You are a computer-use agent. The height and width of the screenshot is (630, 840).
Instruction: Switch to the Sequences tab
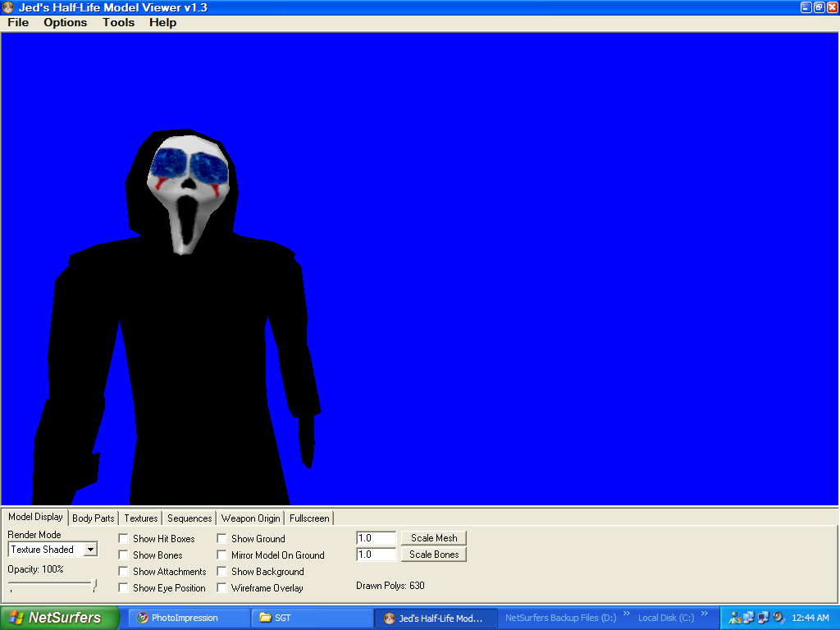point(189,518)
